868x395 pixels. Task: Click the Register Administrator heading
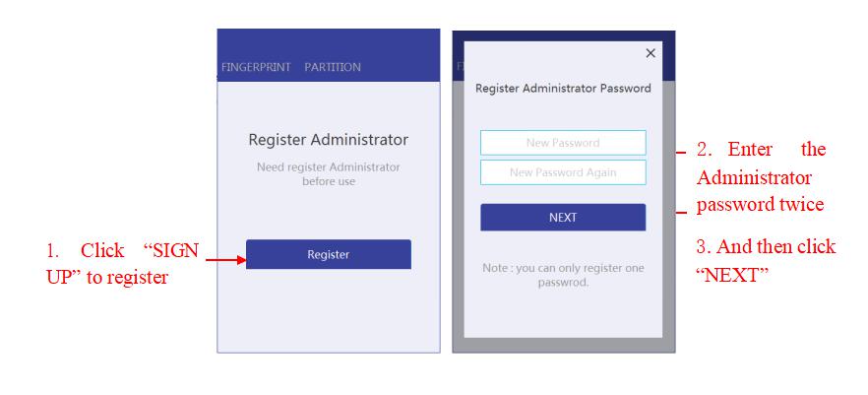pos(328,140)
